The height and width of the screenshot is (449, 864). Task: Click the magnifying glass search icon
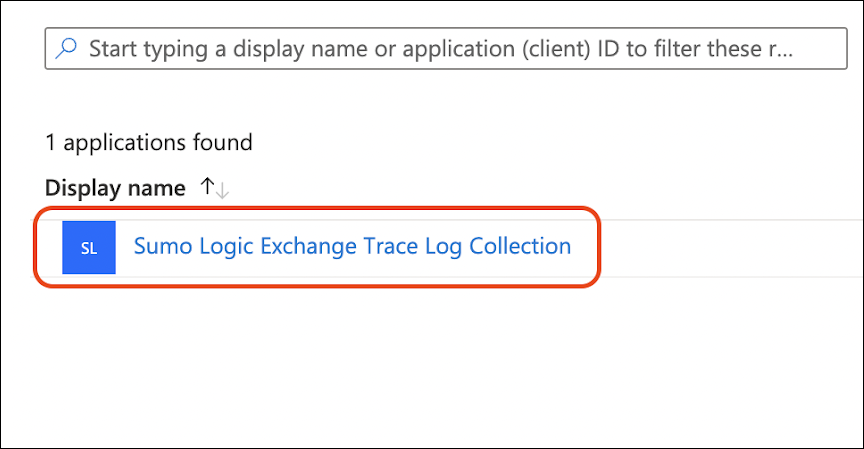66,49
